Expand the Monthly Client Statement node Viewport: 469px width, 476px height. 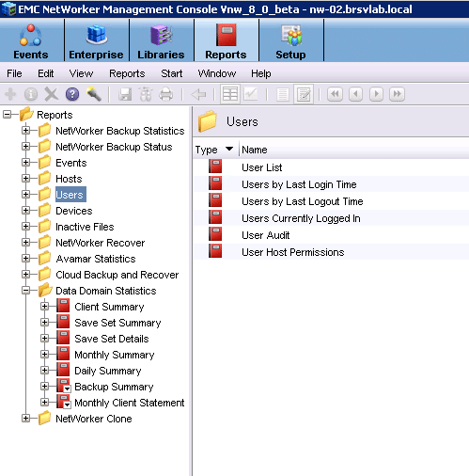pos(45,403)
